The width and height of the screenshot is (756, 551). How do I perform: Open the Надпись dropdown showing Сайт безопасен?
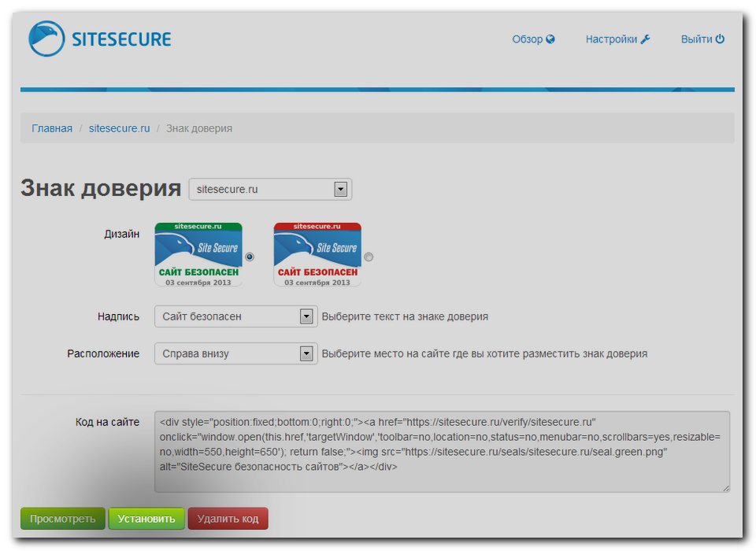[x=235, y=316]
